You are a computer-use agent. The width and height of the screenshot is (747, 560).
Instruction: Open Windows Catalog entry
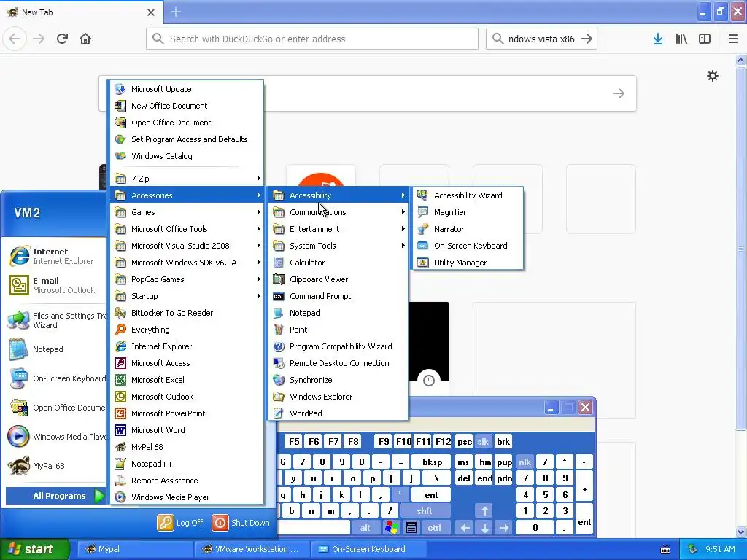point(187,156)
